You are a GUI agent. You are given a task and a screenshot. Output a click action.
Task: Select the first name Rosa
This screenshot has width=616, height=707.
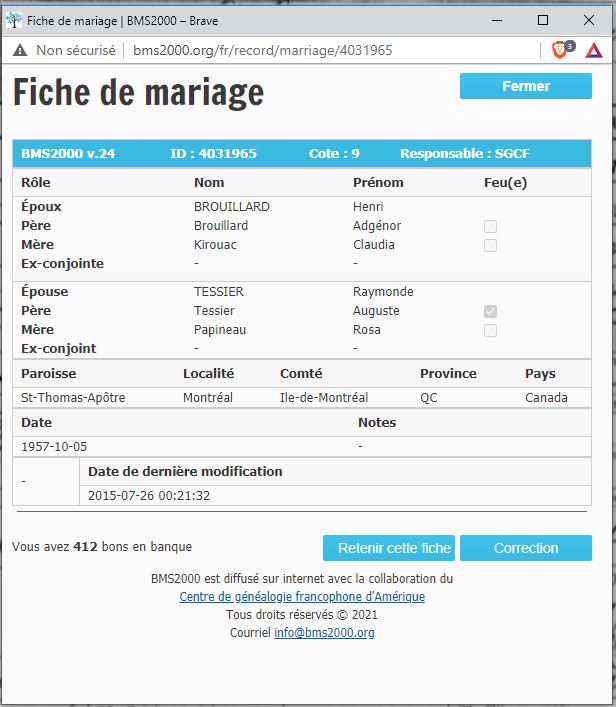(x=367, y=330)
